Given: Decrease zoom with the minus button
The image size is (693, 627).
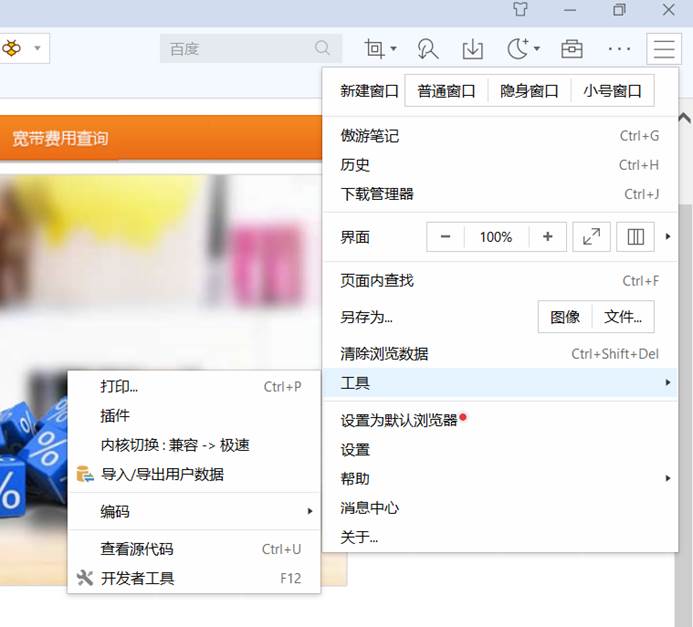Looking at the screenshot, I should [445, 237].
